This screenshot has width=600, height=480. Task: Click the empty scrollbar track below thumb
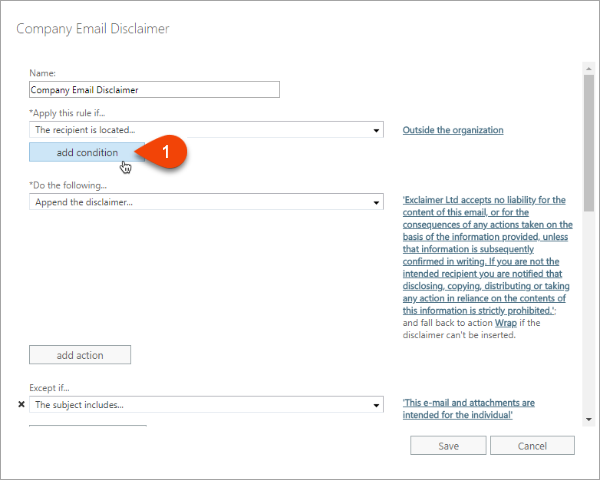590,320
